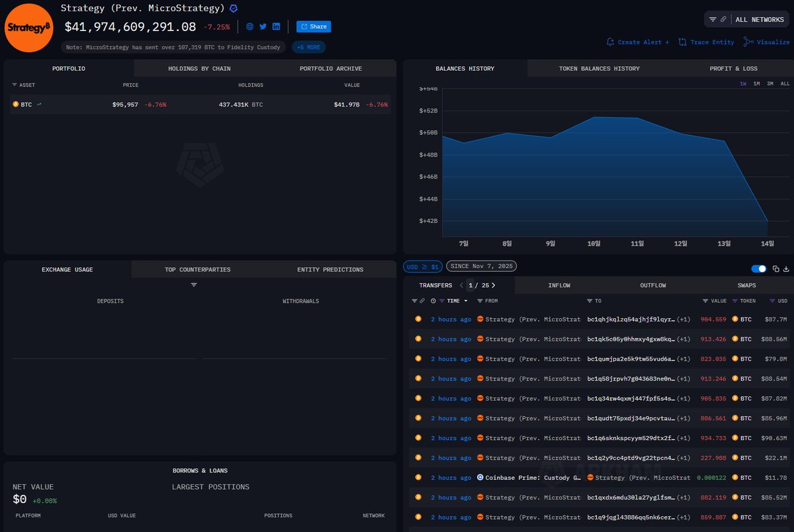The height and width of the screenshot is (532, 794).
Task: Open the website globe icon
Action: pos(250,26)
